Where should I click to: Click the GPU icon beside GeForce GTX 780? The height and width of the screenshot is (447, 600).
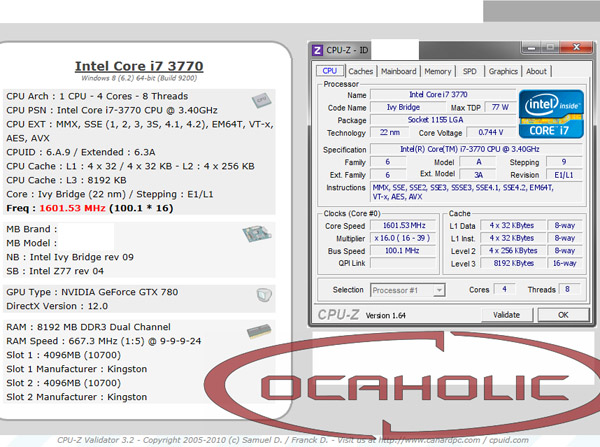pyautogui.click(x=264, y=295)
